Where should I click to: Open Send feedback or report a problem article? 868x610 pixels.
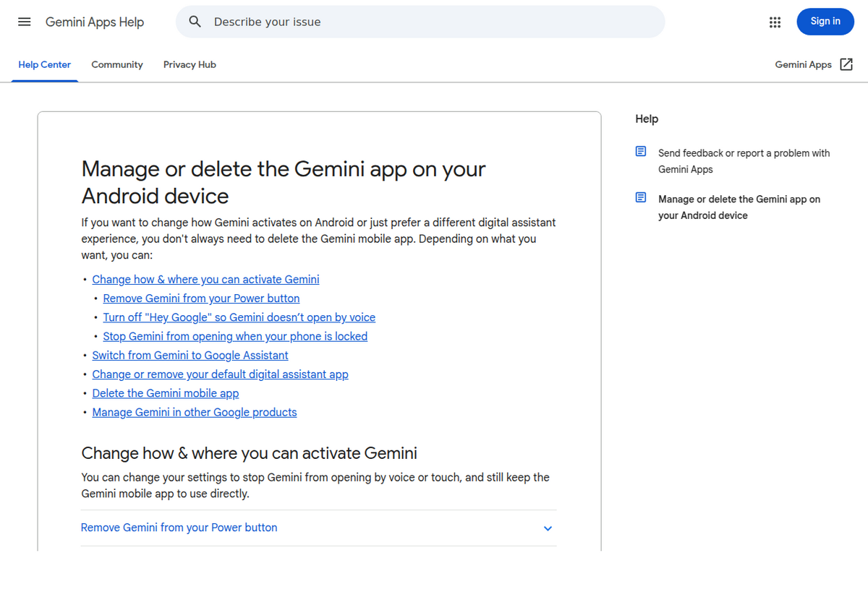(744, 161)
